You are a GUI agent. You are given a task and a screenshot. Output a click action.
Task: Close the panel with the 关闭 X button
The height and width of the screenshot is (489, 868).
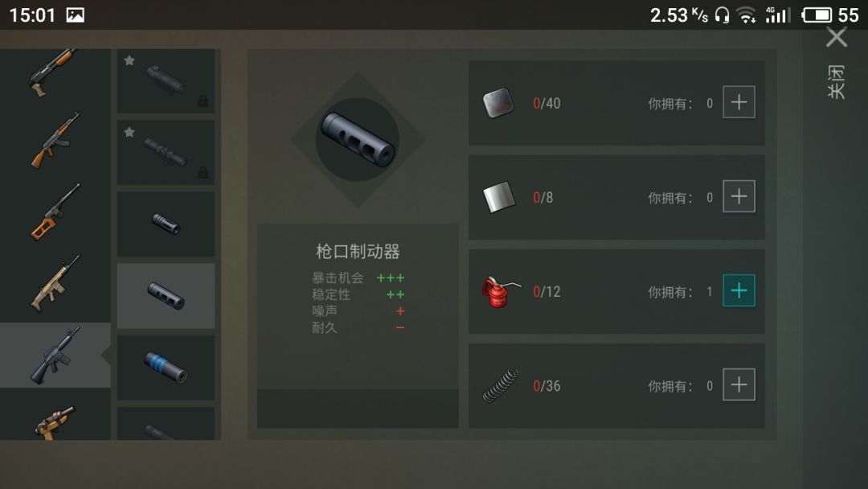pyautogui.click(x=837, y=38)
